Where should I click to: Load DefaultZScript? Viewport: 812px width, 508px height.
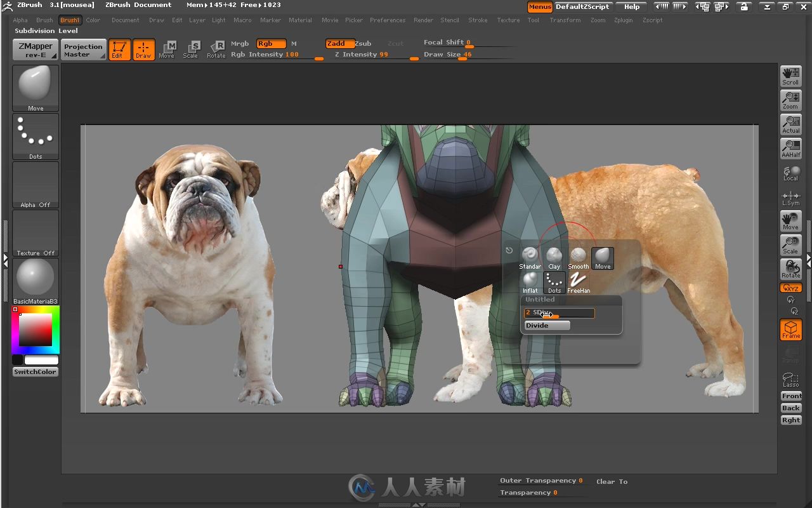point(582,7)
